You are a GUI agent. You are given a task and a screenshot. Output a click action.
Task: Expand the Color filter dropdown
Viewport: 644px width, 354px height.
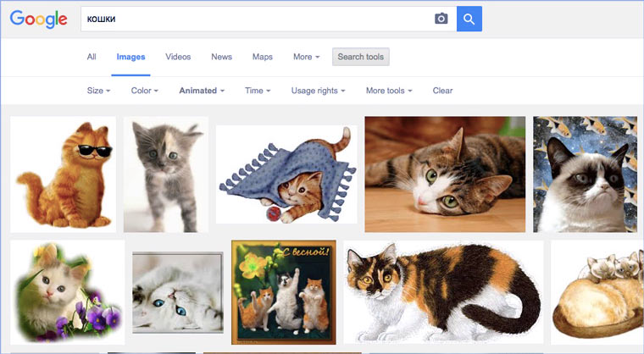[x=144, y=91]
